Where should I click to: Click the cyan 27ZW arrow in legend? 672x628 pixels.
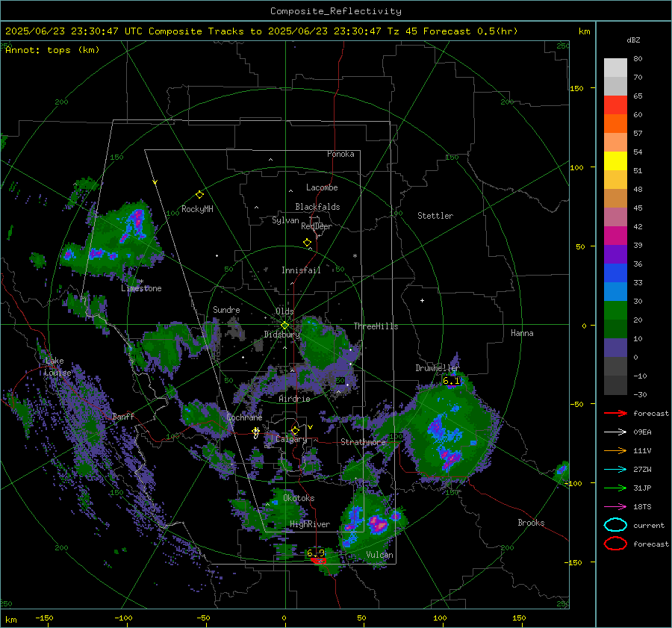click(615, 470)
